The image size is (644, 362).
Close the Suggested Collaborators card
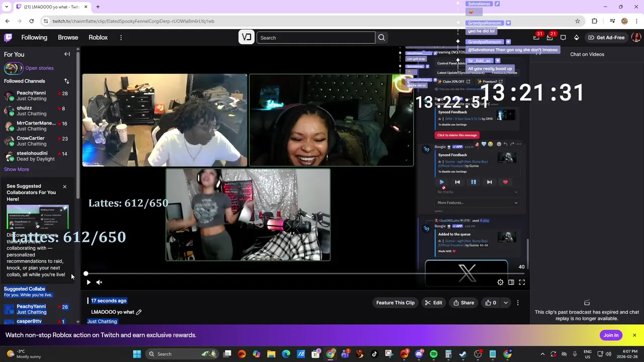[x=64, y=187]
